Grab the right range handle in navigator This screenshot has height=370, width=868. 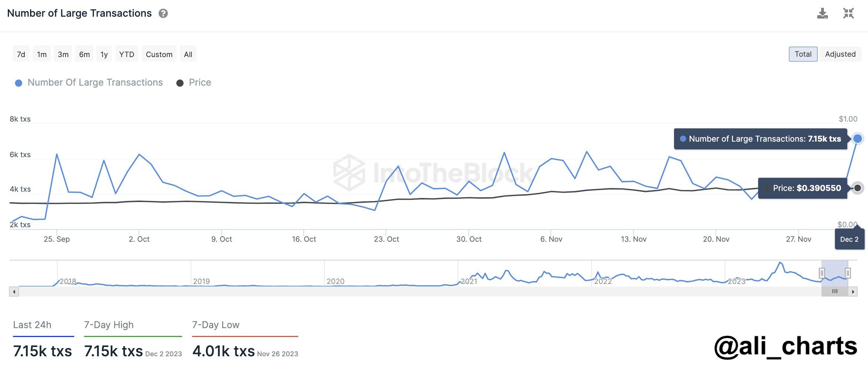pyautogui.click(x=848, y=273)
